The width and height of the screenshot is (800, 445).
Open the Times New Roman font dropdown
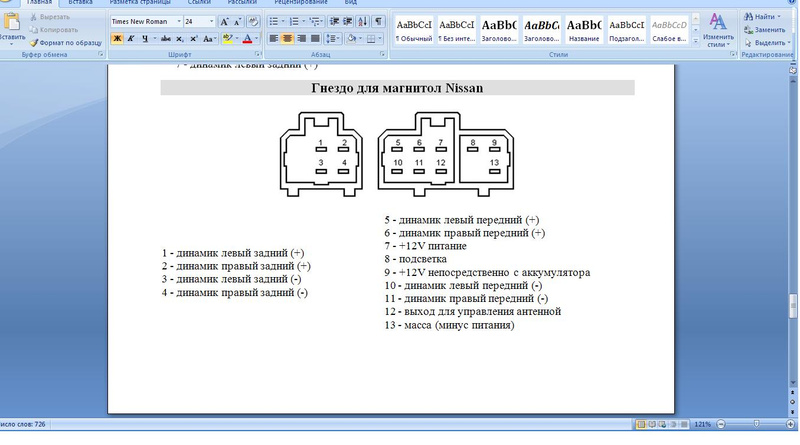pyautogui.click(x=179, y=21)
